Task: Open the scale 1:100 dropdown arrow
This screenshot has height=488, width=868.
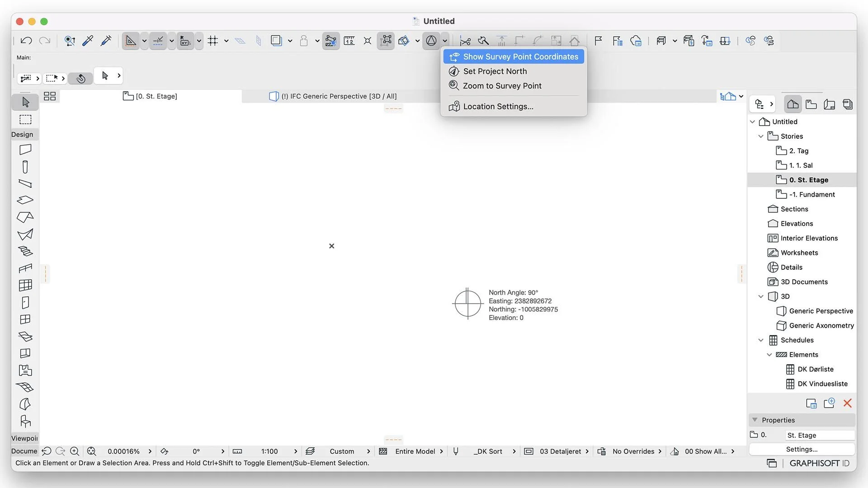Action: [296, 451]
